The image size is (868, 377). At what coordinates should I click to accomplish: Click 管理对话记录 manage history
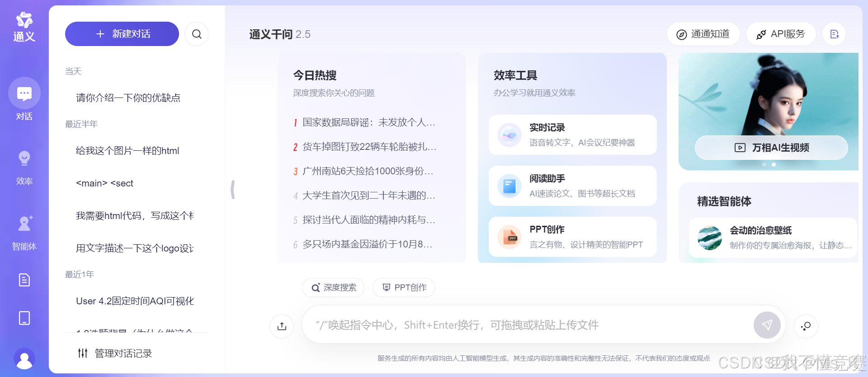click(115, 354)
